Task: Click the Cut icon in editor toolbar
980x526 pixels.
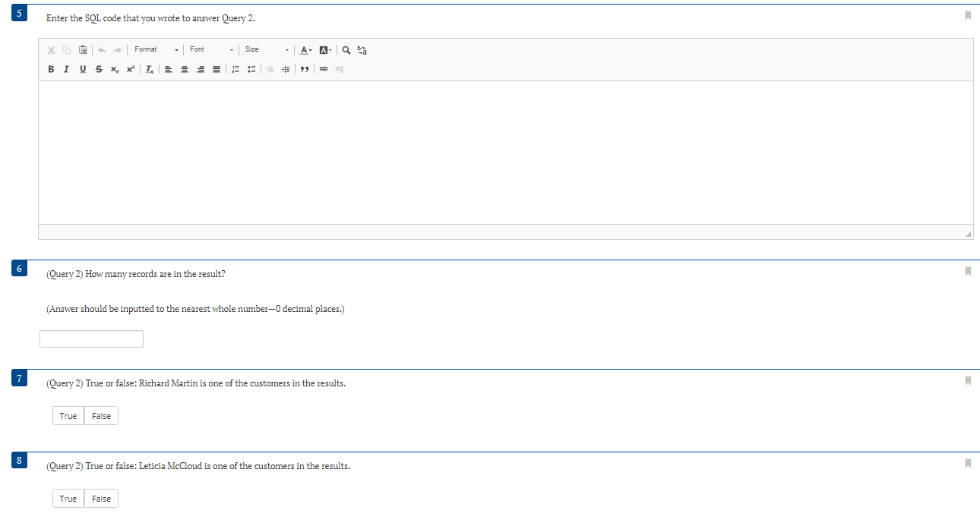Action: pyautogui.click(x=52, y=50)
